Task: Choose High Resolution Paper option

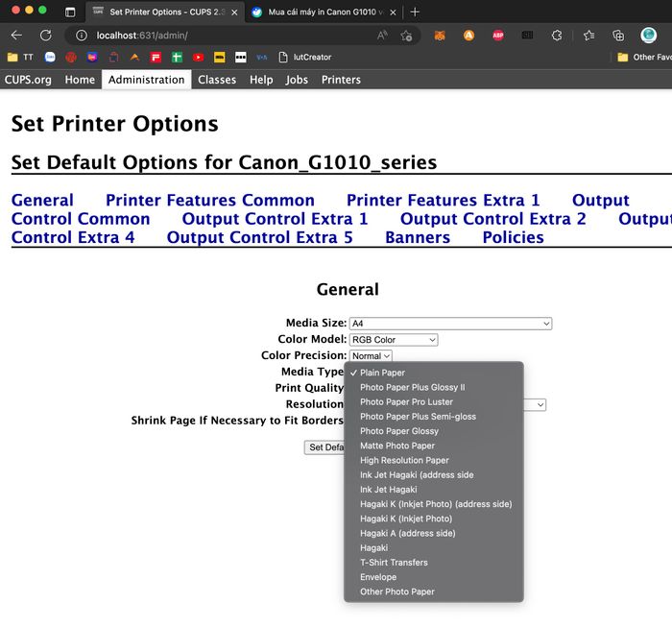Action: (434, 460)
